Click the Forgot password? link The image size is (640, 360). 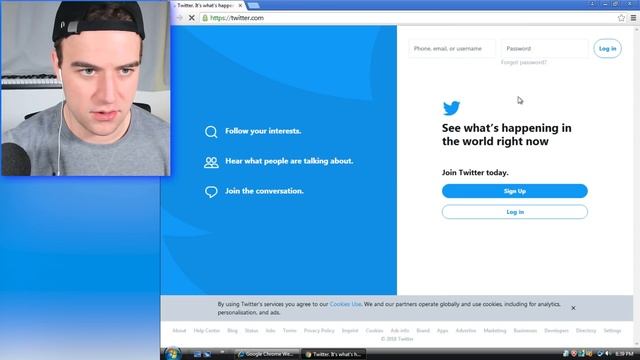(x=524, y=62)
